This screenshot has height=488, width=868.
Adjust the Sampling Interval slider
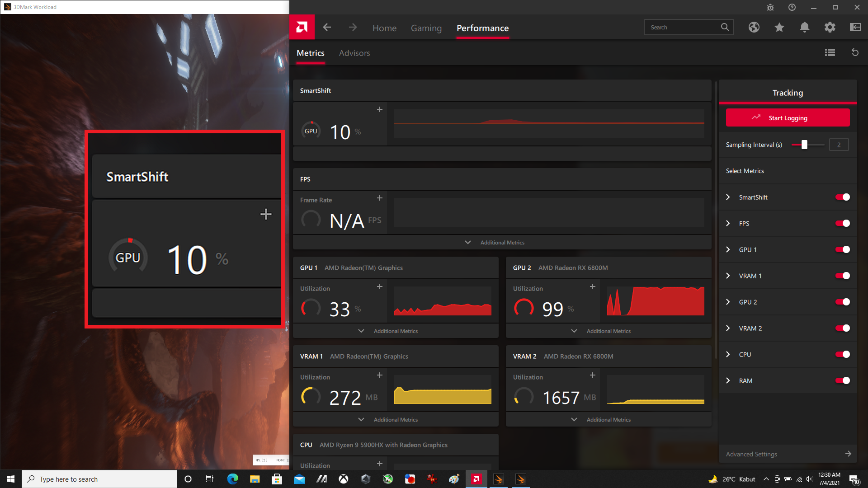coord(804,145)
